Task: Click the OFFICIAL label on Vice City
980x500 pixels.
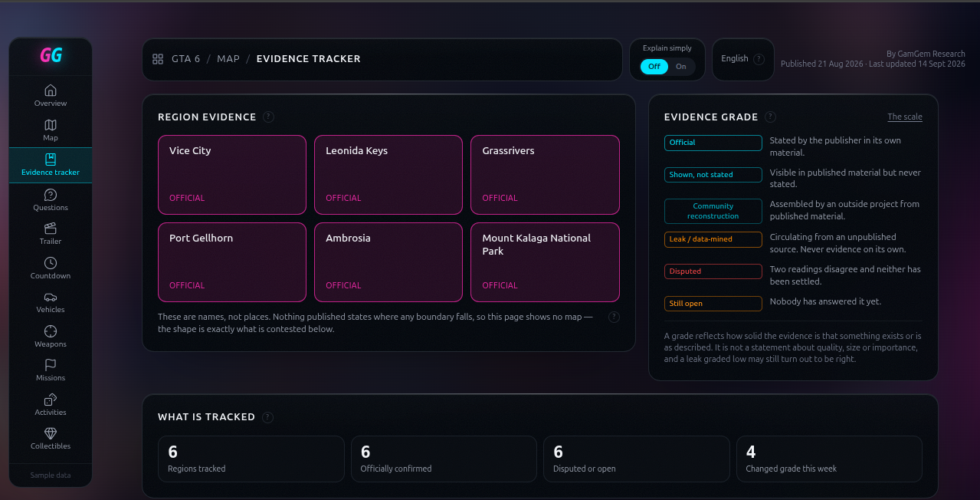Action: pyautogui.click(x=187, y=198)
